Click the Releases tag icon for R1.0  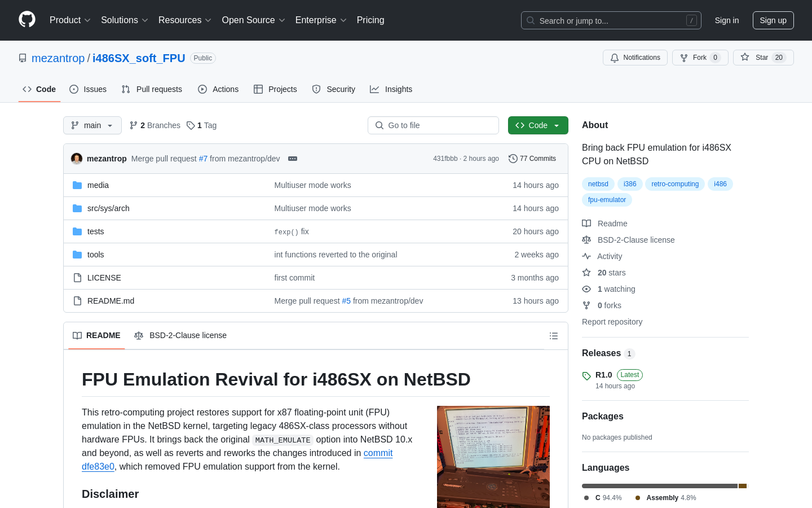(586, 376)
